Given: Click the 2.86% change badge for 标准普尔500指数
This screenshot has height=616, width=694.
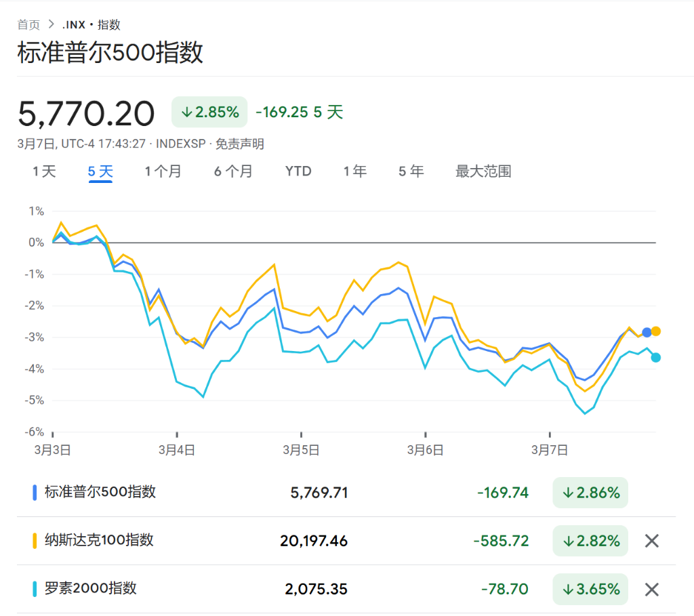Looking at the screenshot, I should [590, 493].
